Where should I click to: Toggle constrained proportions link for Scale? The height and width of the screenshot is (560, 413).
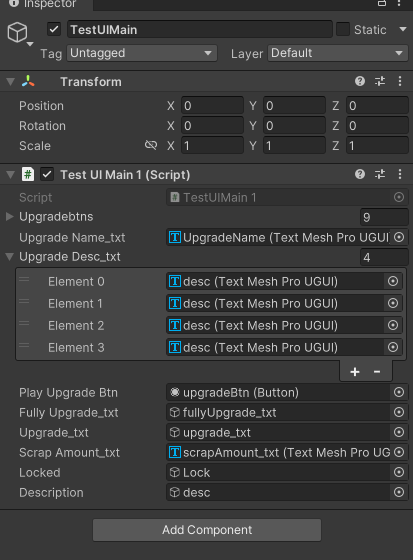click(x=151, y=145)
